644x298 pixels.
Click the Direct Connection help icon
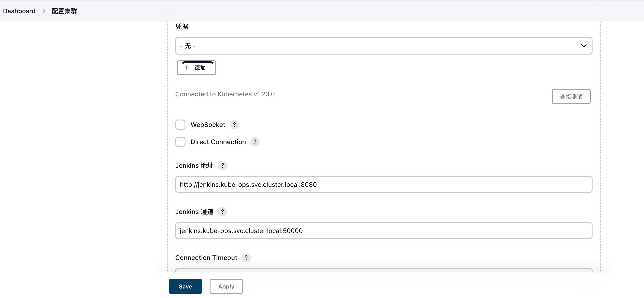point(255,142)
